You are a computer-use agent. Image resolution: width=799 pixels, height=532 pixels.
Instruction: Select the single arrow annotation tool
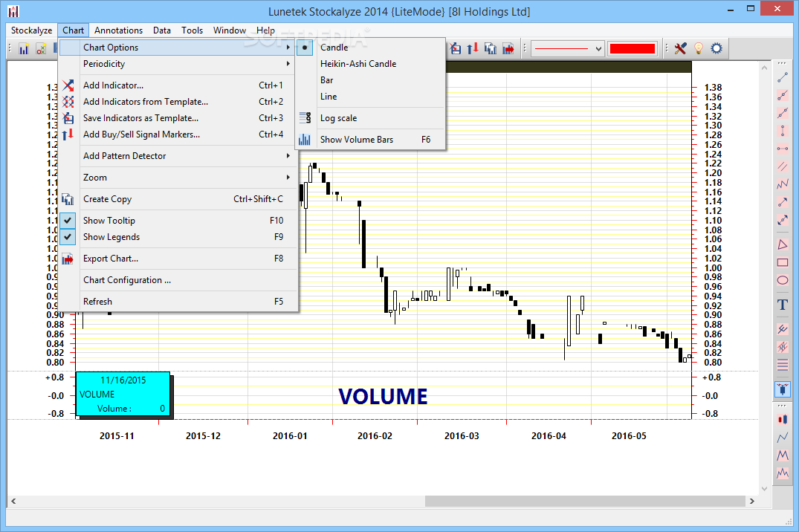[x=782, y=202]
